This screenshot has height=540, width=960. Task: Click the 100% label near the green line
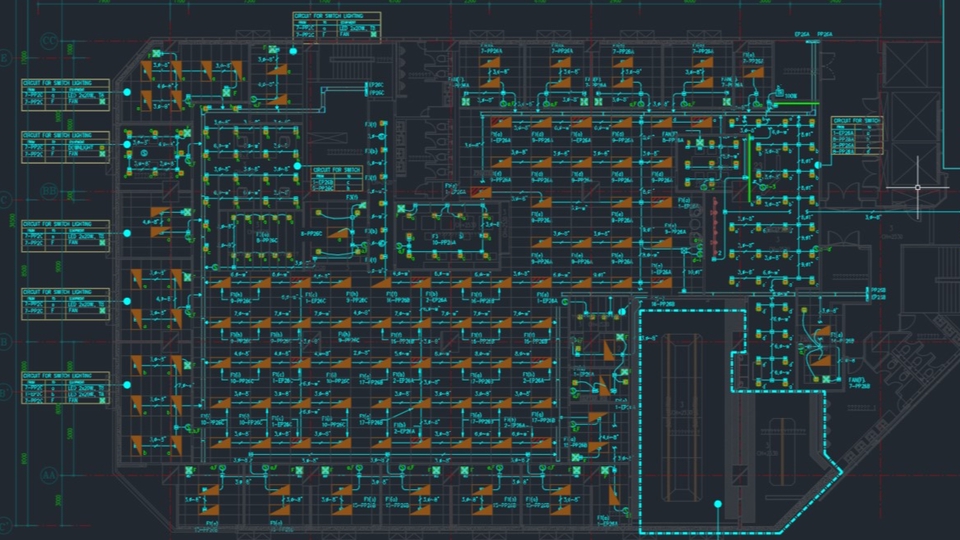pos(790,96)
